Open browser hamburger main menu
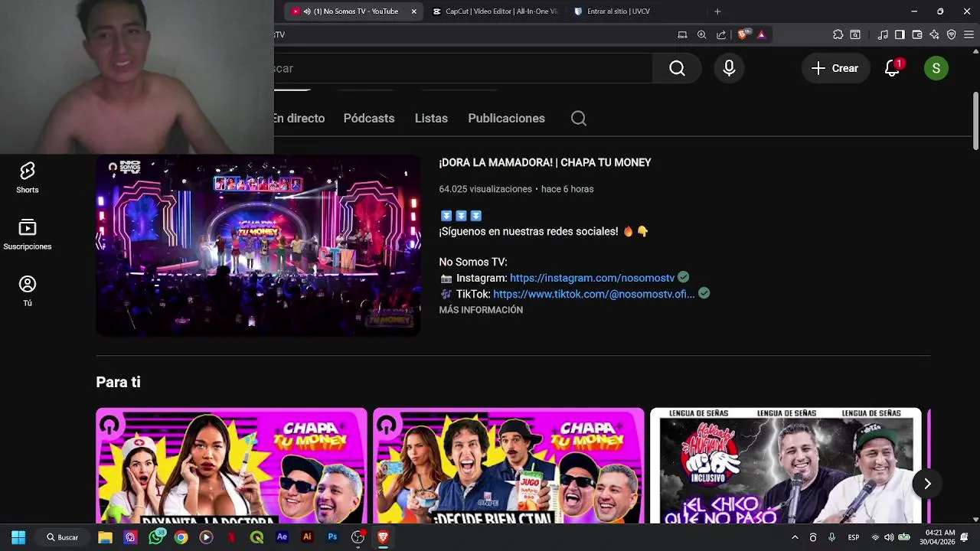Screen dimensions: 980x551 point(969,34)
